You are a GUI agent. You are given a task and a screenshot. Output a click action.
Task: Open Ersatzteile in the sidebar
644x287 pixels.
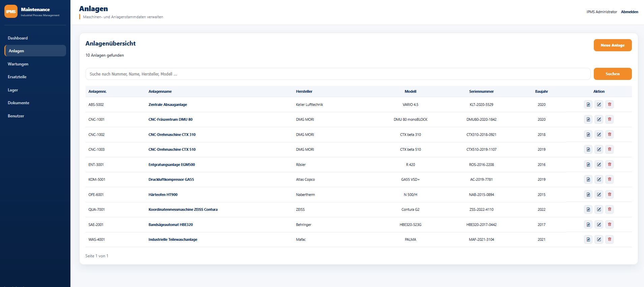35,77
